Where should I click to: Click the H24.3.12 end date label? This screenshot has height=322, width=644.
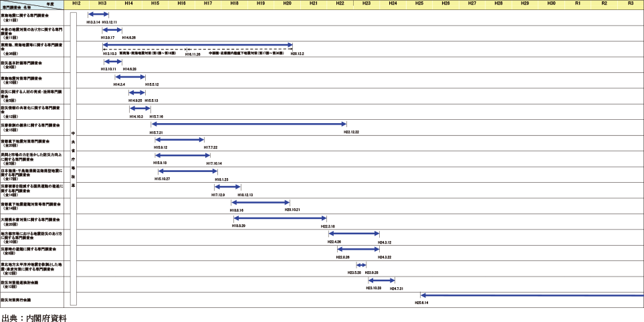pyautogui.click(x=385, y=242)
